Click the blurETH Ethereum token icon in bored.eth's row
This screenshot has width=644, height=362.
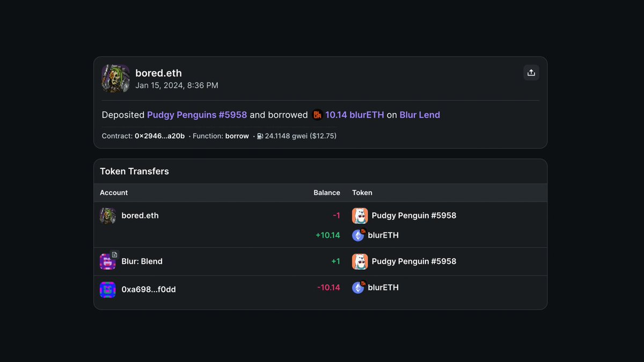click(358, 235)
